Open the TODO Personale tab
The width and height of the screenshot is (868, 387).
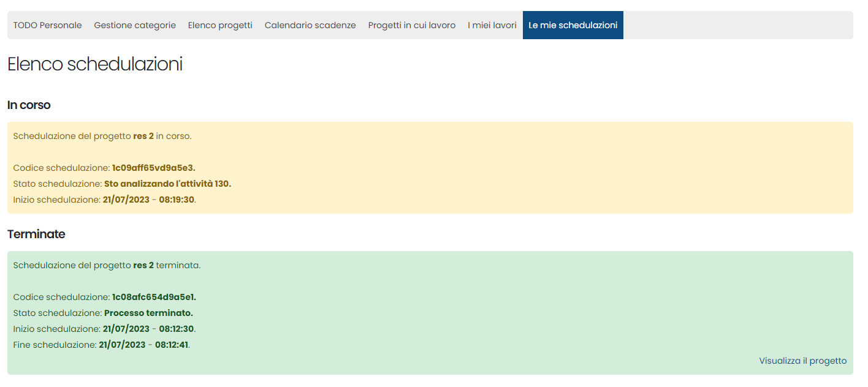[47, 25]
